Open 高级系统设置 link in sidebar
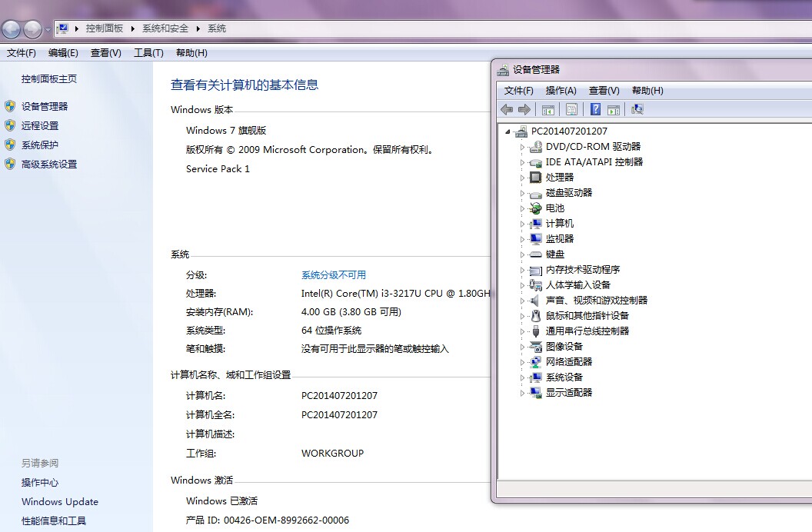812x532 pixels. [x=49, y=164]
